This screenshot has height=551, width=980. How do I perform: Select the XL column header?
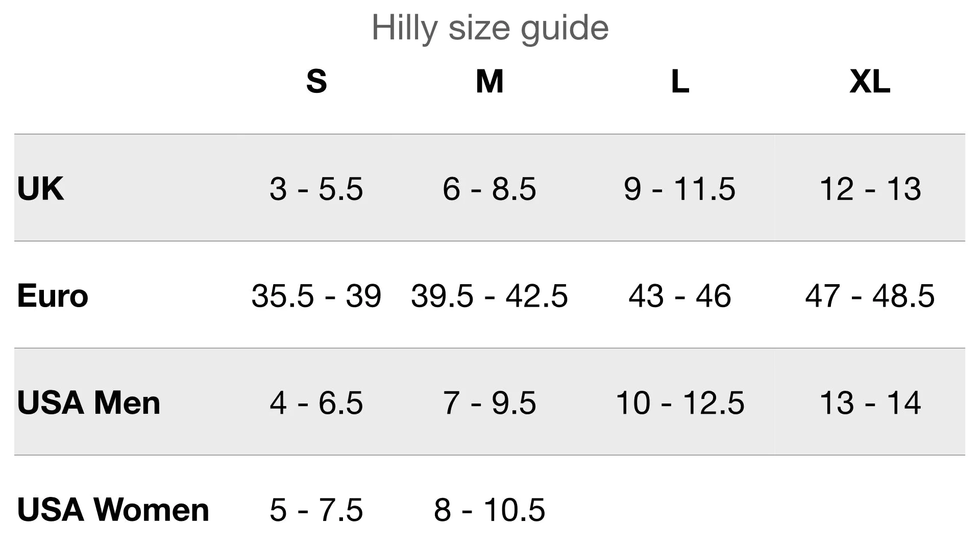870,81
